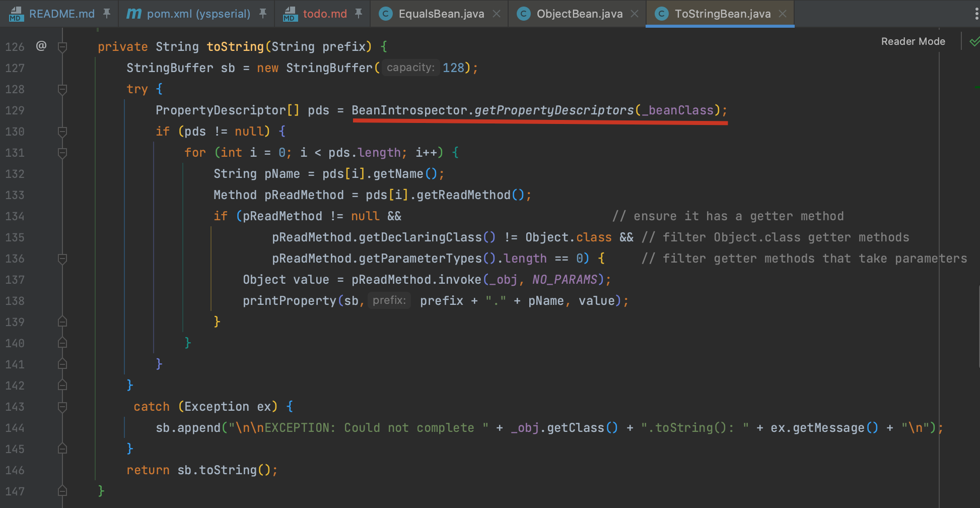This screenshot has height=508, width=980.
Task: Select the ToStringBean.java tab
Action: 722,14
